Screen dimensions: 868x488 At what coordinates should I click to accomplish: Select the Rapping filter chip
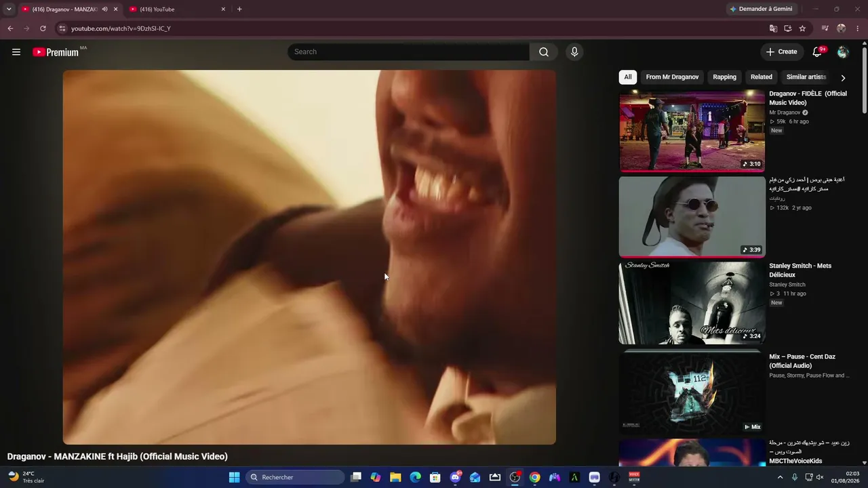724,77
